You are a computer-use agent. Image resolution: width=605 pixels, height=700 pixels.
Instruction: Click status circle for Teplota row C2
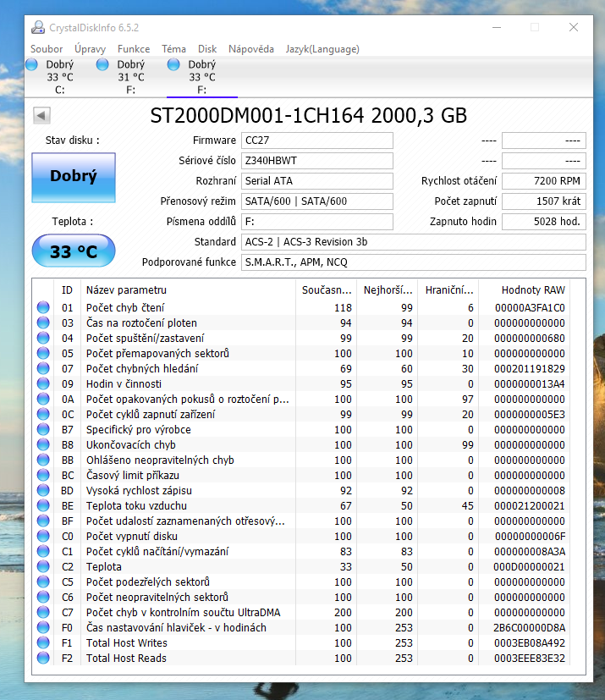[43, 566]
